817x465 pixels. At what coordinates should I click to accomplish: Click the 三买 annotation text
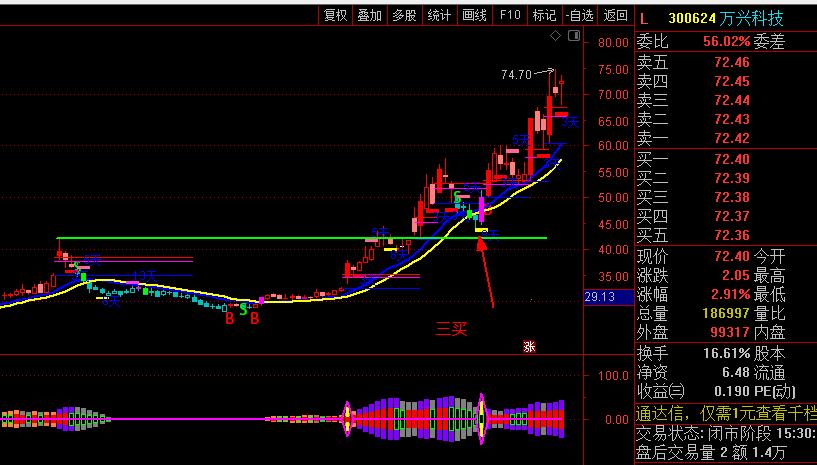[451, 329]
